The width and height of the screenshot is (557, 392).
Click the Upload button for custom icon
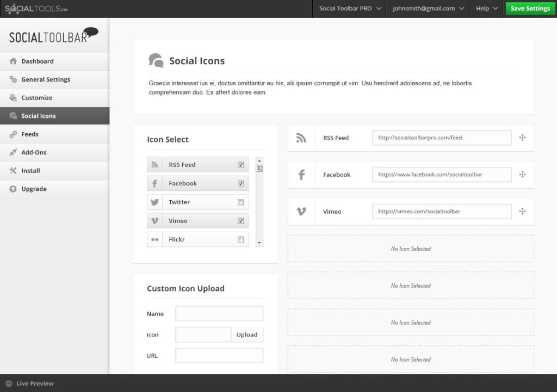pyautogui.click(x=247, y=334)
